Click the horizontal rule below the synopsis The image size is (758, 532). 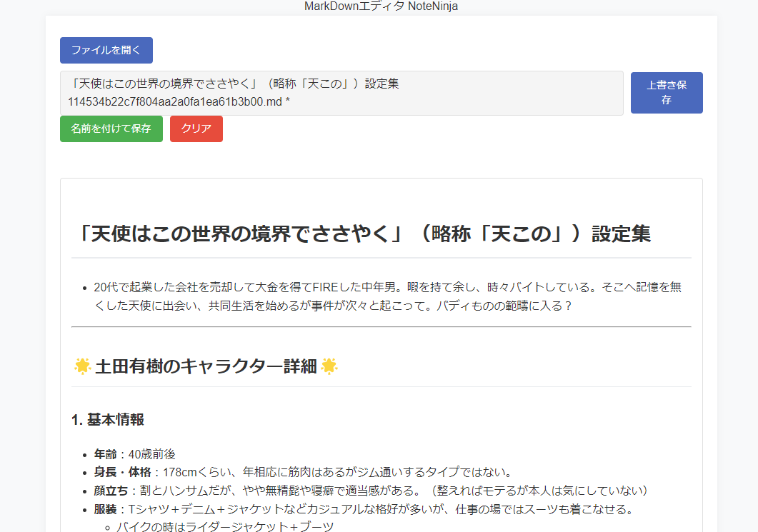(x=381, y=326)
